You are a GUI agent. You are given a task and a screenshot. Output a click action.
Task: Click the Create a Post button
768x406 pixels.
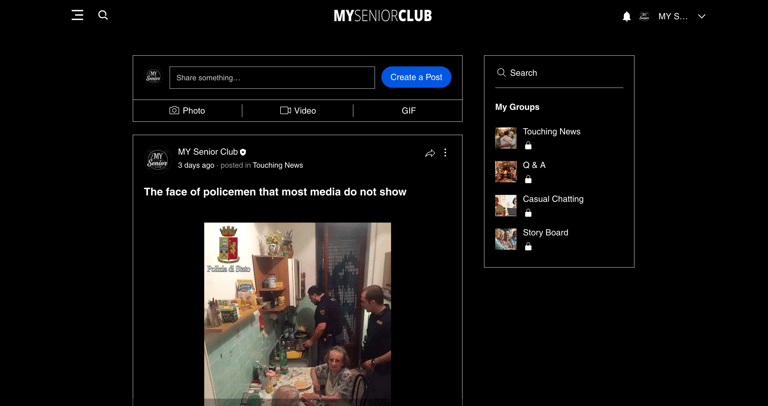(416, 77)
